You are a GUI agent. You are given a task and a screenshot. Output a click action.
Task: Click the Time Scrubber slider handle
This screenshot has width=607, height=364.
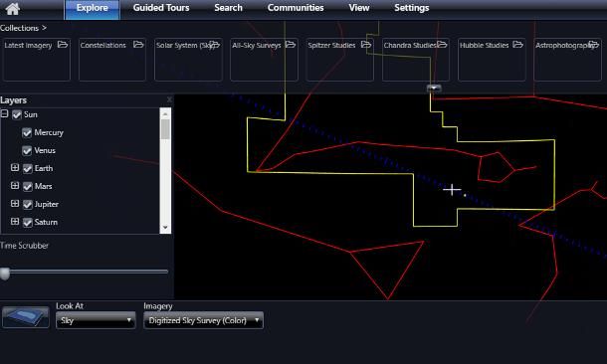pos(5,273)
